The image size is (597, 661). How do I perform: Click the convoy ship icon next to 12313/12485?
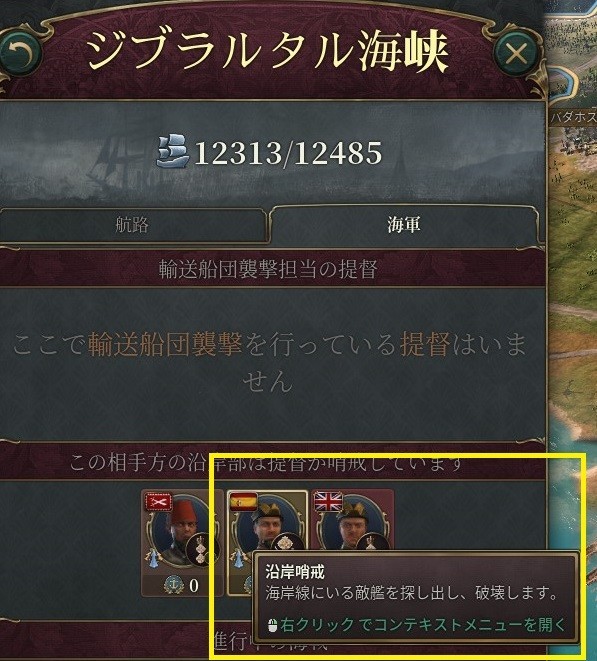173,151
